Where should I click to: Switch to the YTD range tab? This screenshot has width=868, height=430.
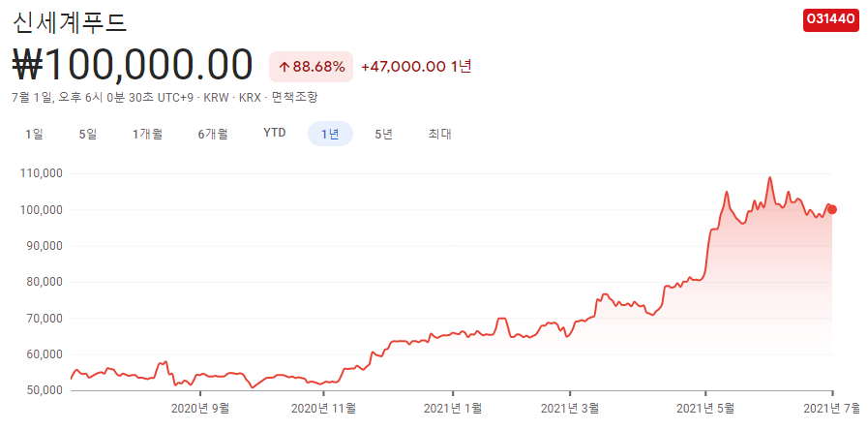(x=275, y=133)
